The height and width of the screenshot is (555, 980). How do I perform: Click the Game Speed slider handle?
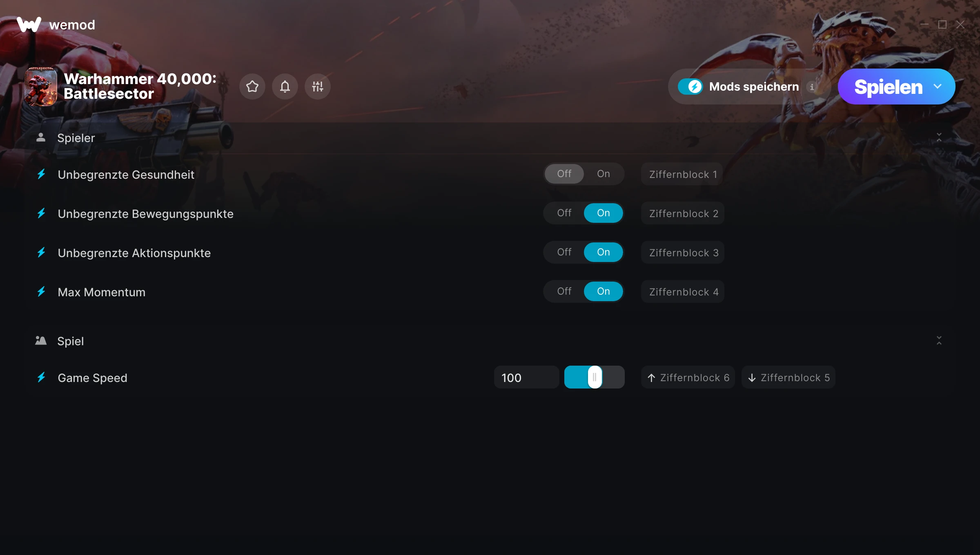click(x=595, y=377)
